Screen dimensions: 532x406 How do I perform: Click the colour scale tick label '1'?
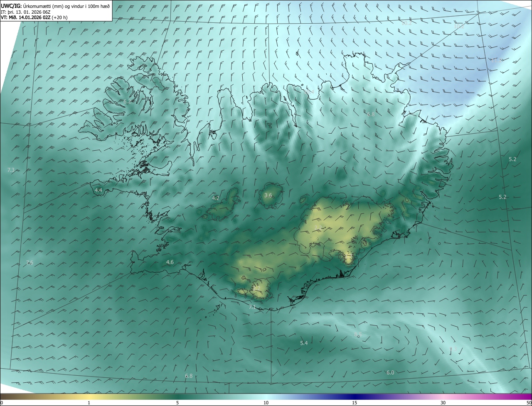pyautogui.click(x=89, y=403)
